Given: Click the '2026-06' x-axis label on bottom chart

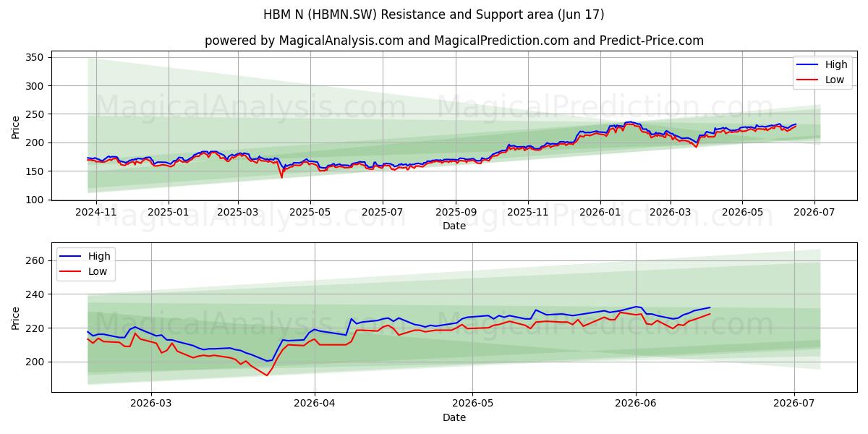Looking at the screenshot, I should point(636,406).
